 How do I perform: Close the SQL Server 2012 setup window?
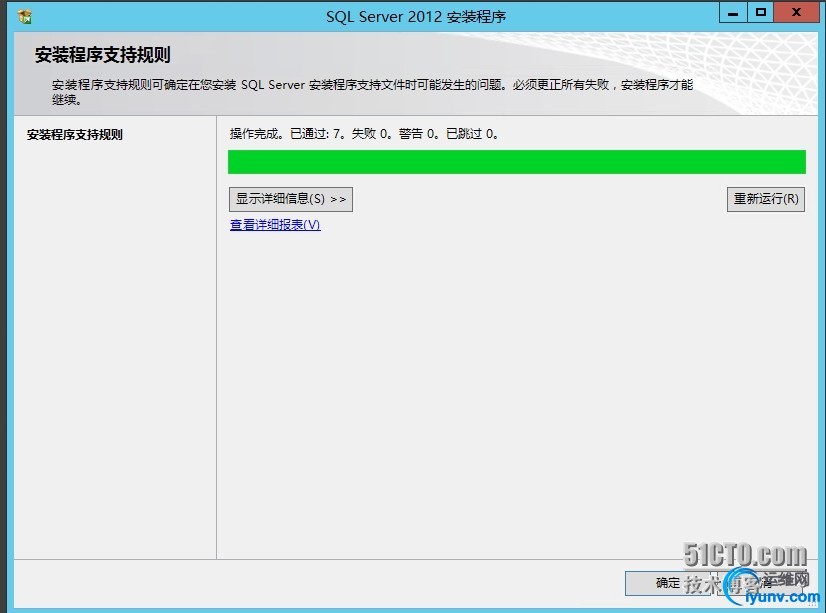[795, 13]
